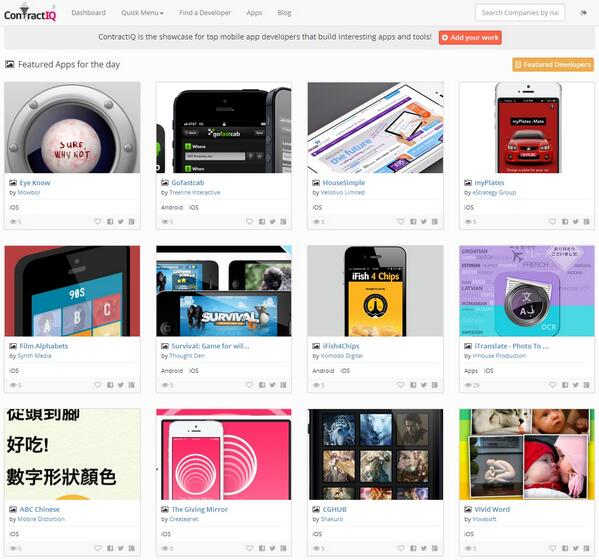
Task: Open the Dashboard menu item
Action: [88, 13]
